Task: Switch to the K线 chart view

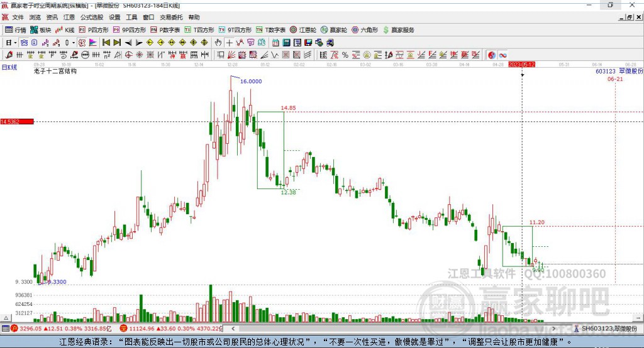Action: (x=65, y=30)
